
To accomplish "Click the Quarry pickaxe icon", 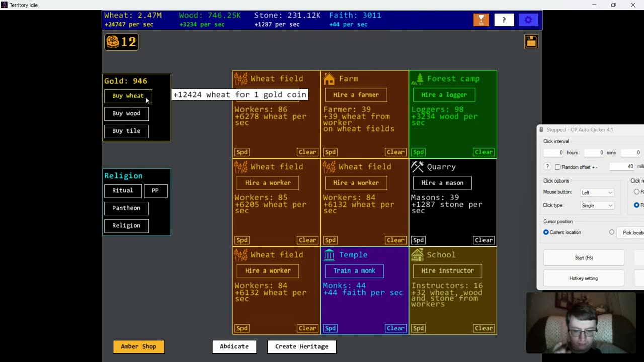I will [417, 167].
